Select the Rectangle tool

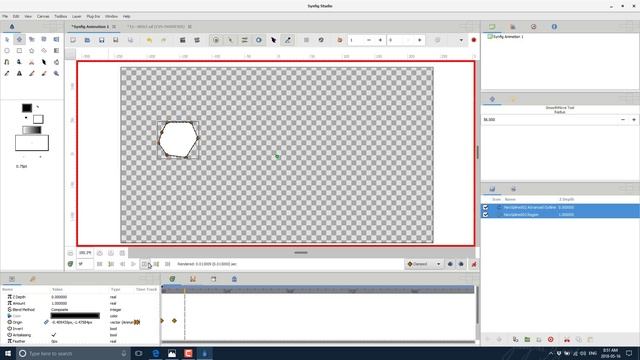(19, 51)
